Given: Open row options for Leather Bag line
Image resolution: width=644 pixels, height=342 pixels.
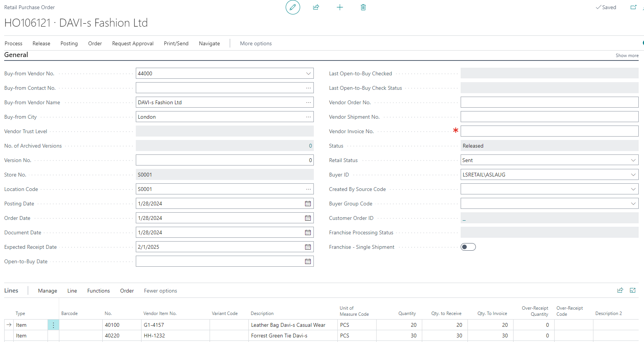Looking at the screenshot, I should [x=53, y=325].
